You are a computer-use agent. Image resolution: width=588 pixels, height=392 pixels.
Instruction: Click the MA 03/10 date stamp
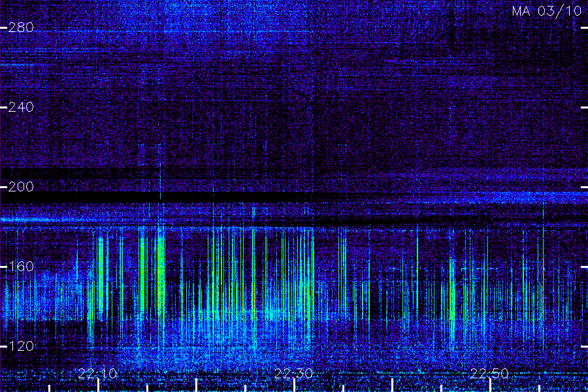[547, 11]
